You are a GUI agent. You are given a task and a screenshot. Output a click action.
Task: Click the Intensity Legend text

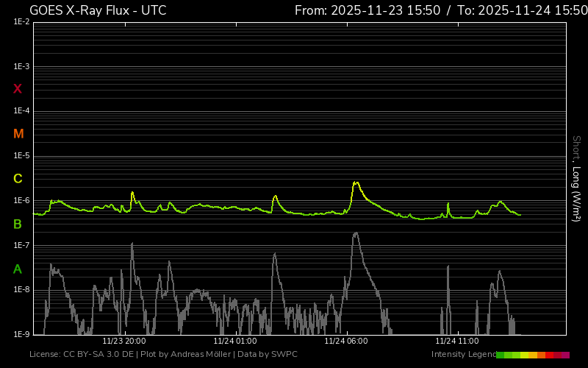click(x=463, y=355)
